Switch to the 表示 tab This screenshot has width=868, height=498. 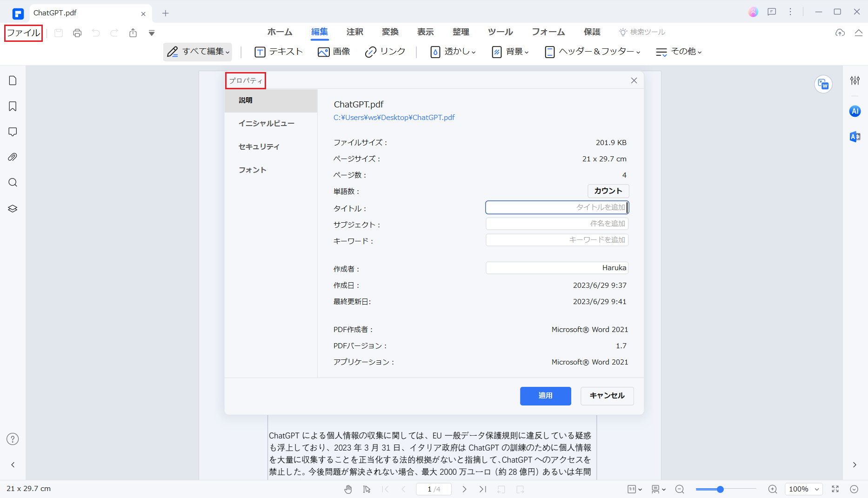click(426, 32)
